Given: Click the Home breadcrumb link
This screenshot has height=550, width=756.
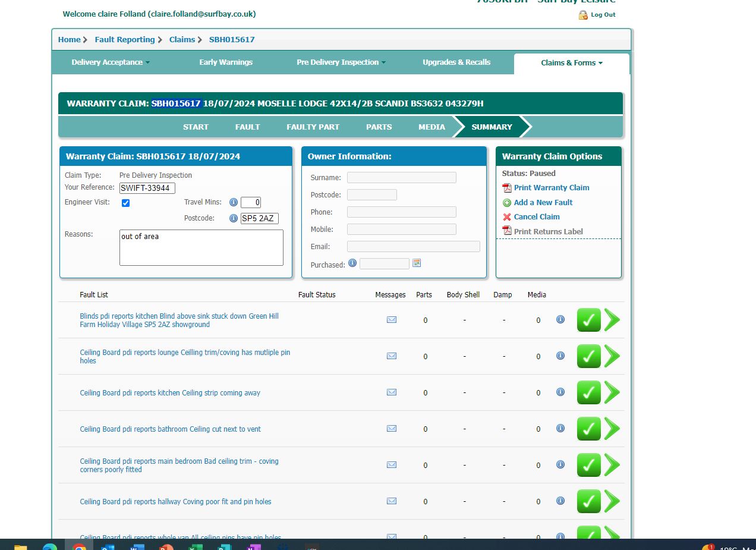Looking at the screenshot, I should click(x=69, y=40).
